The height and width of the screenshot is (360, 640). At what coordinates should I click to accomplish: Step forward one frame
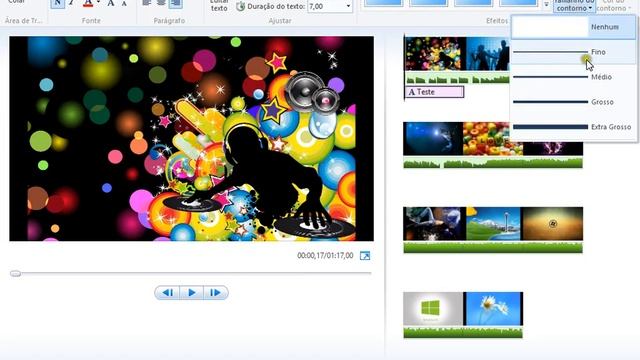[x=216, y=292]
